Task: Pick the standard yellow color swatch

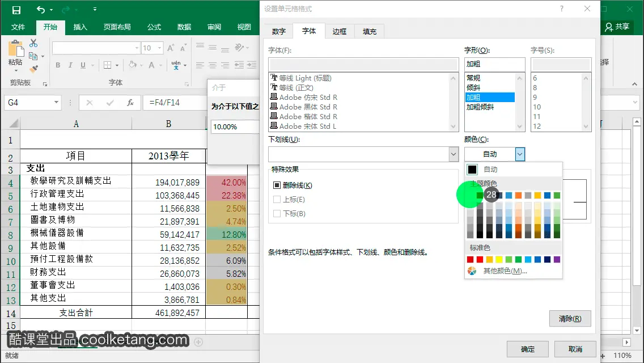Action: [x=499, y=259]
